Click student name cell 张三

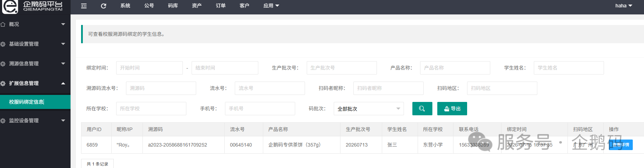(x=392, y=145)
